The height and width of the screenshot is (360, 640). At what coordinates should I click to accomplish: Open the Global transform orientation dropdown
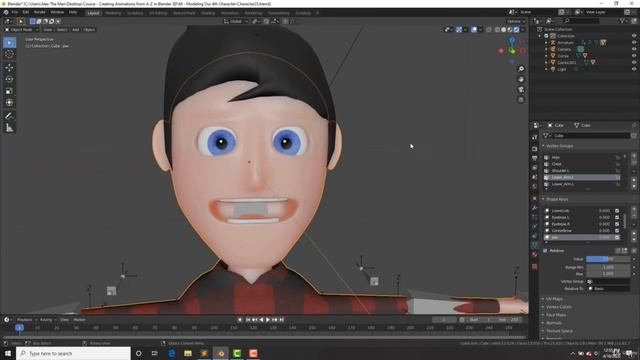point(236,21)
